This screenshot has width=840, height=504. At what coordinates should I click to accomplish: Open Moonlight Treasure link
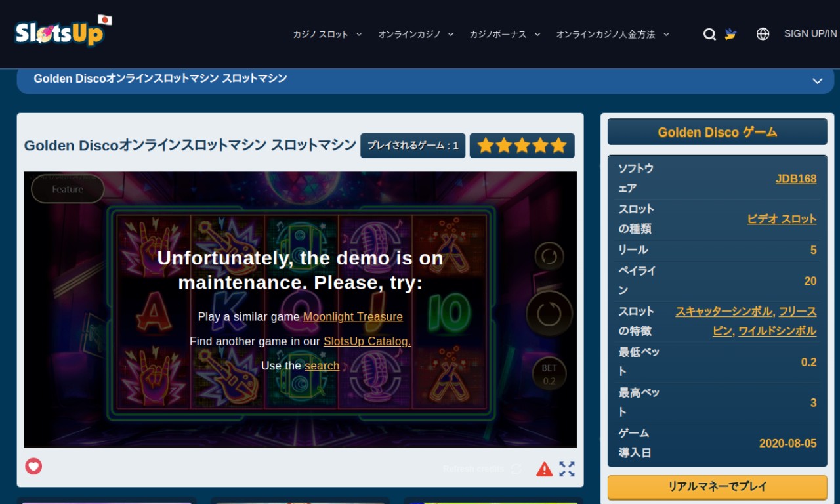click(353, 317)
